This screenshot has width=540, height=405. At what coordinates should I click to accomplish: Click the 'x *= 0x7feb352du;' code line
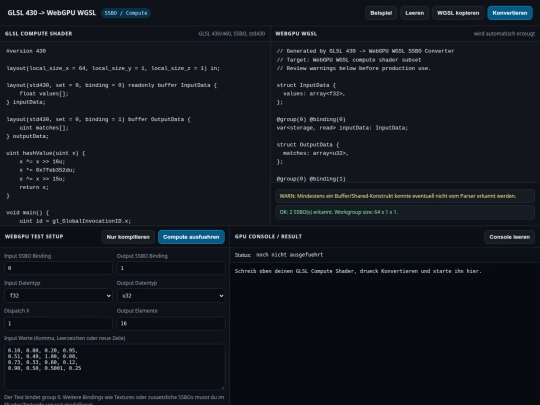click(47, 170)
